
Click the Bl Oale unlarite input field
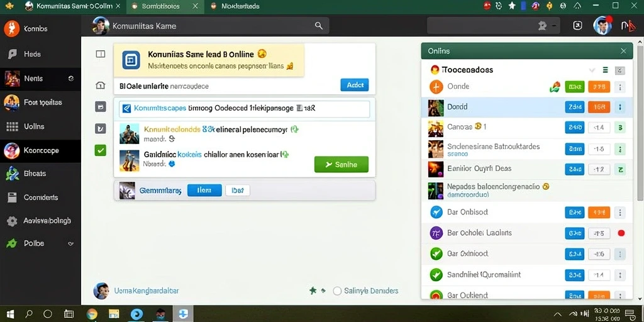coord(226,86)
